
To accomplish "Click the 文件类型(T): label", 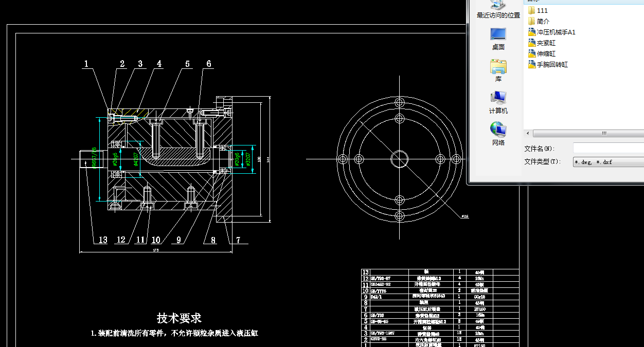I will tap(542, 162).
